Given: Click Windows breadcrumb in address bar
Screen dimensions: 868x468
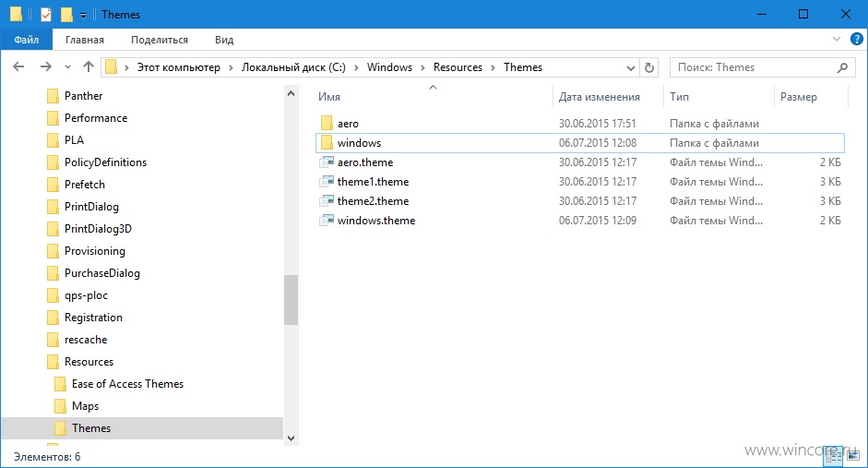Looking at the screenshot, I should pos(389,67).
